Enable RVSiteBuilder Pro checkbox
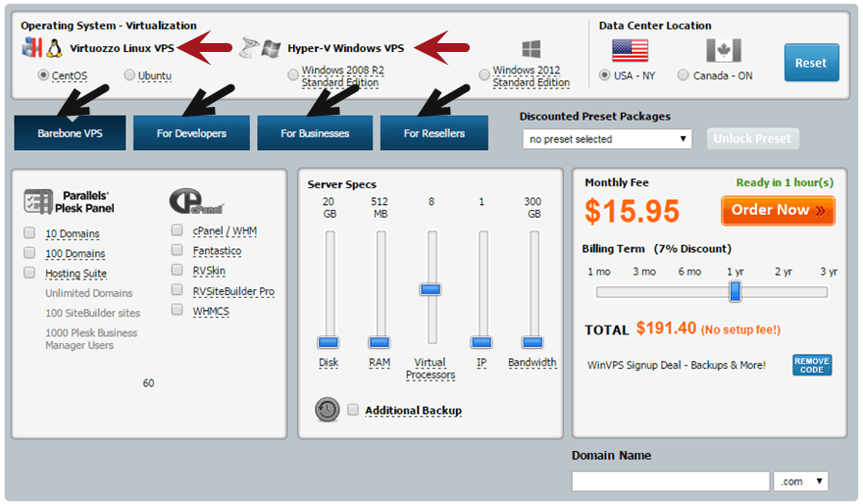Screen dimensions: 863x504 [x=177, y=289]
